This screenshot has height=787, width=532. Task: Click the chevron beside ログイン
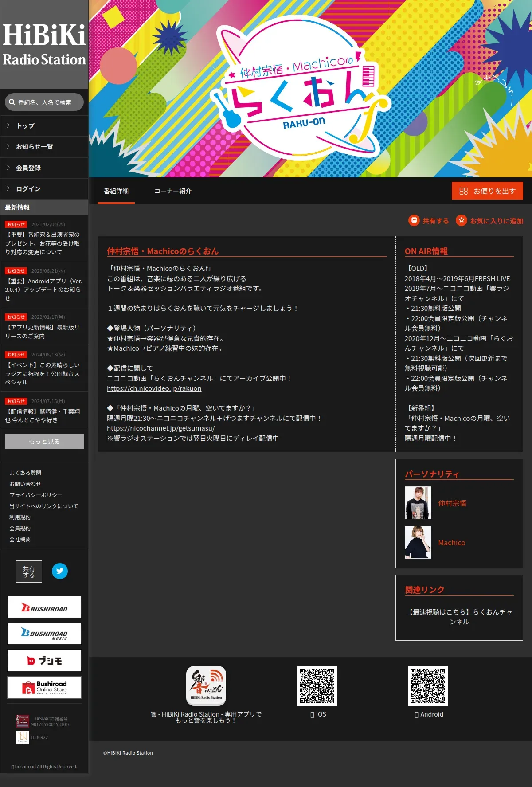tap(8, 188)
